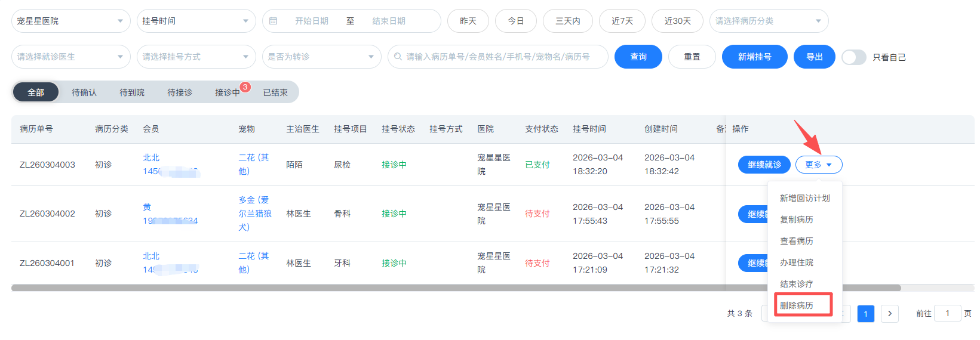980x340 pixels.
Task: Click the next page arrow in pagination
Action: (889, 314)
